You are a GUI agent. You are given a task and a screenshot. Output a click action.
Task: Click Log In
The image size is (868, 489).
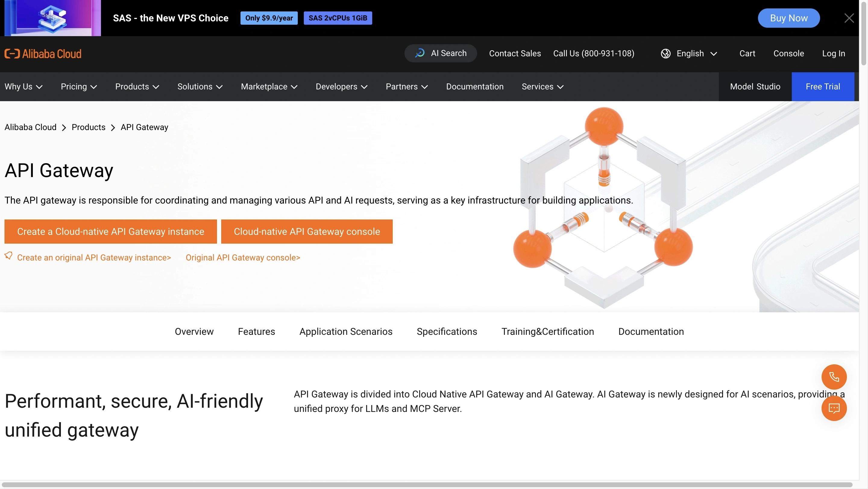point(834,54)
